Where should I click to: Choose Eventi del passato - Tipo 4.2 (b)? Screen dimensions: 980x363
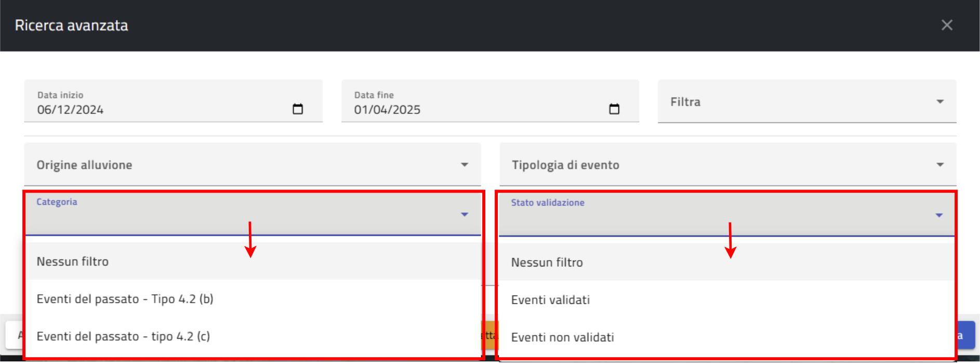tap(125, 299)
